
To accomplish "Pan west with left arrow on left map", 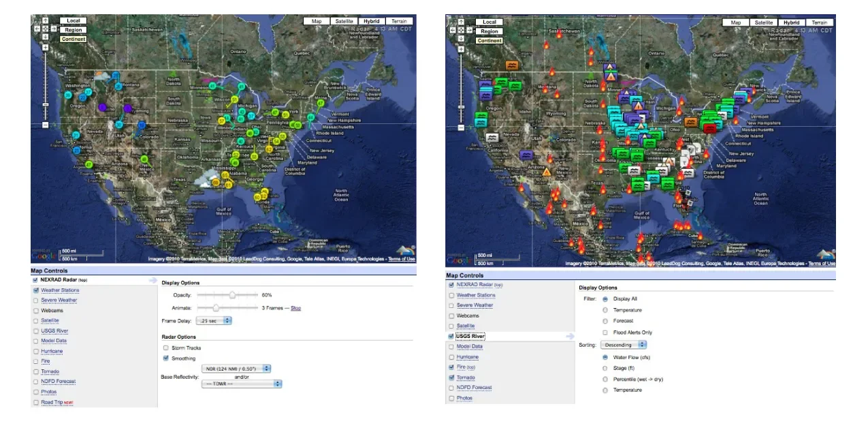I will click(x=37, y=29).
